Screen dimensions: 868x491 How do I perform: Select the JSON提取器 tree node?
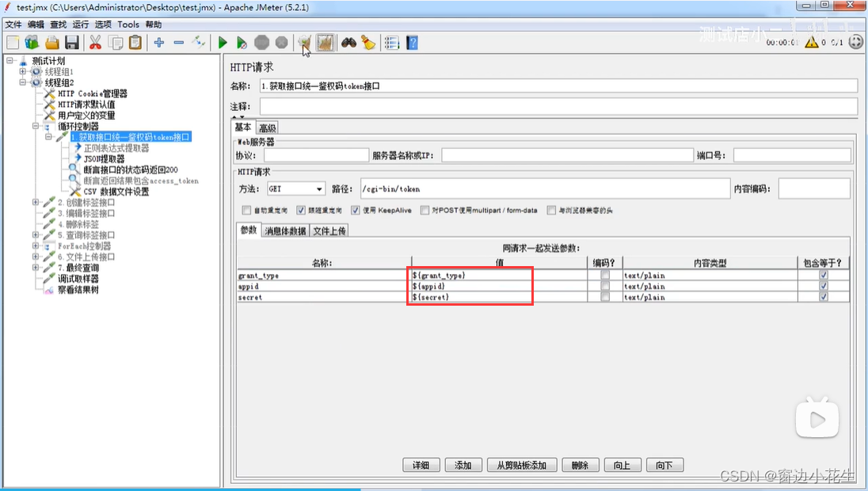[104, 159]
